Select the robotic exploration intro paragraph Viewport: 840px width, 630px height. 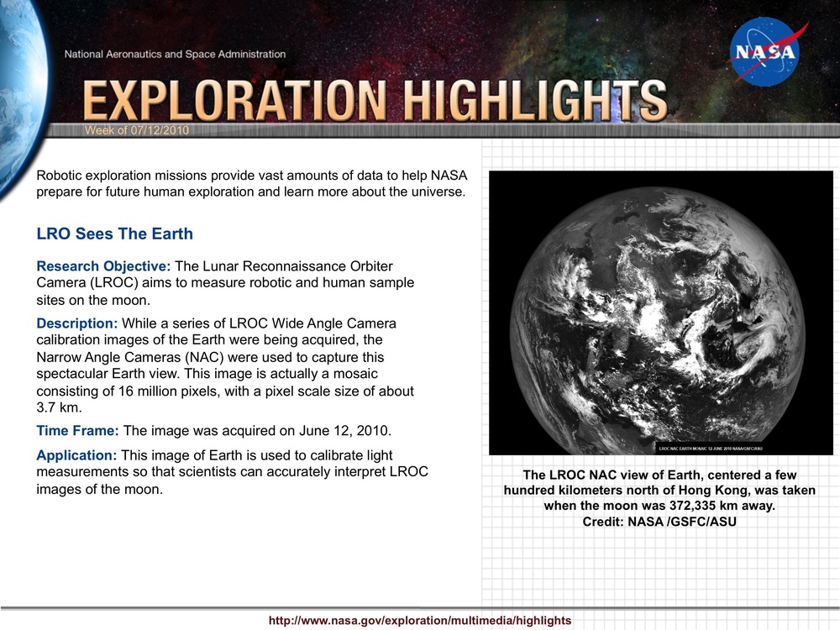(248, 183)
